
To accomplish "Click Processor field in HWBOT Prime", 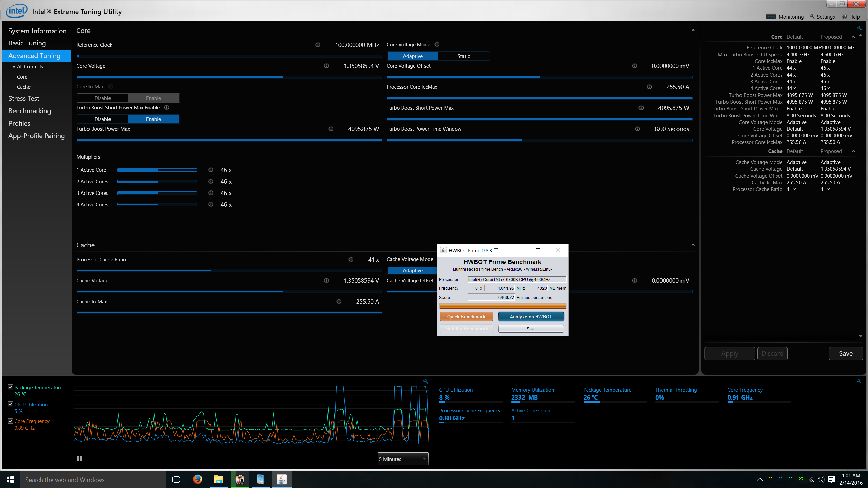I will [x=517, y=280].
